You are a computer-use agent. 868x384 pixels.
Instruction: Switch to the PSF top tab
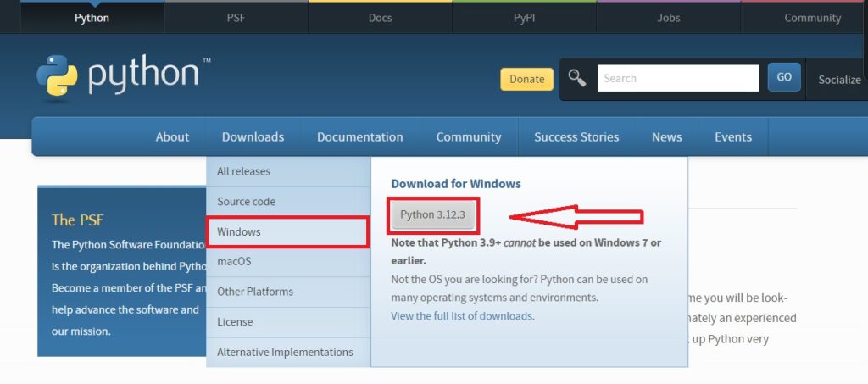click(236, 18)
